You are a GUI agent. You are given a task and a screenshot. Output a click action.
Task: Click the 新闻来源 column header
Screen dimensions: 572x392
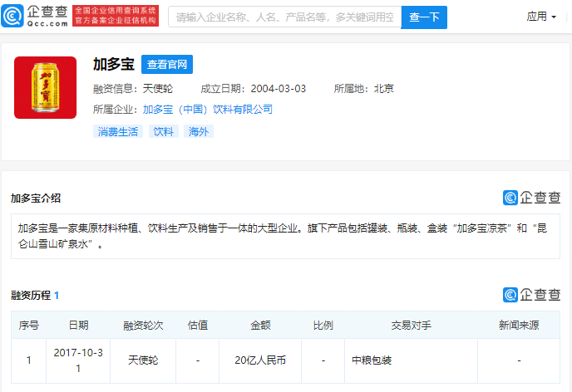(519, 325)
